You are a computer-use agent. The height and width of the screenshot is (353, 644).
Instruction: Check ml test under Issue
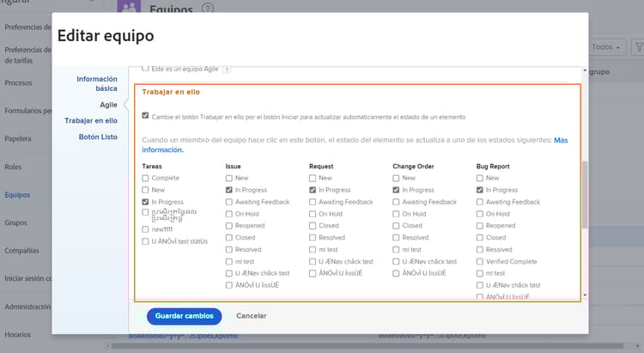pos(229,261)
